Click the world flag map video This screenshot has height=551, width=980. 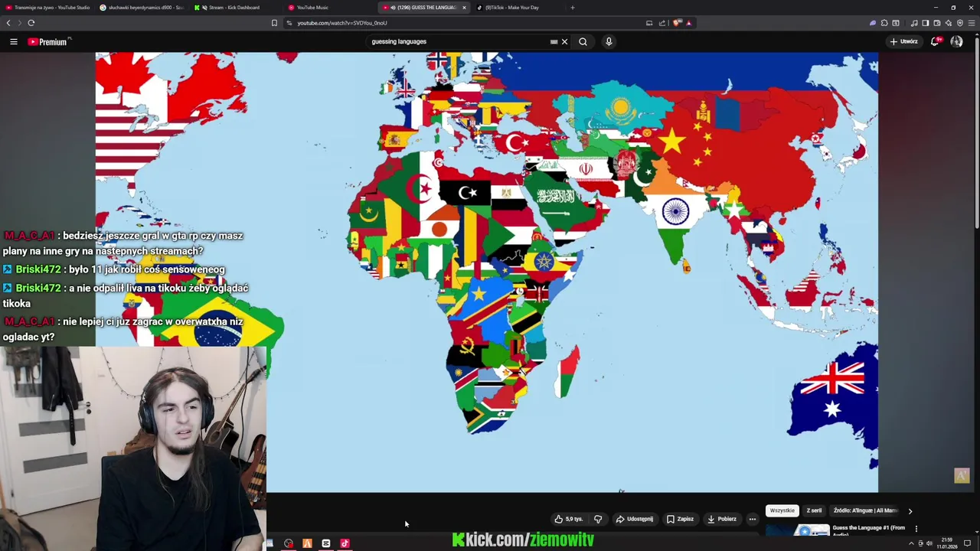(487, 272)
